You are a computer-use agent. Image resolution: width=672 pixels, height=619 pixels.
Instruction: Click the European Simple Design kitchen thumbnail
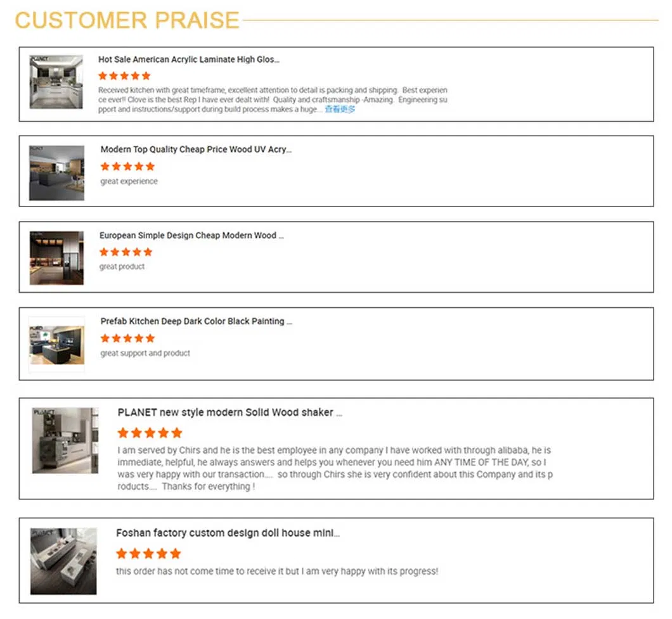[56, 257]
